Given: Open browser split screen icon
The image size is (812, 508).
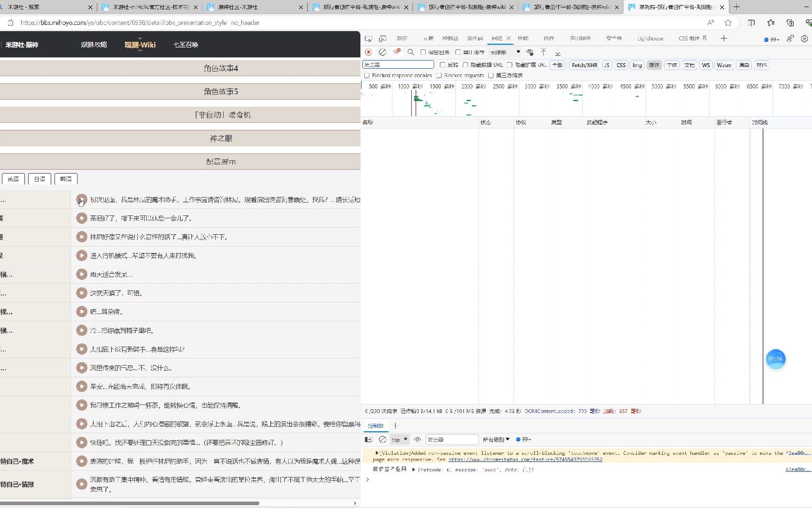Looking at the screenshot, I should [x=751, y=23].
